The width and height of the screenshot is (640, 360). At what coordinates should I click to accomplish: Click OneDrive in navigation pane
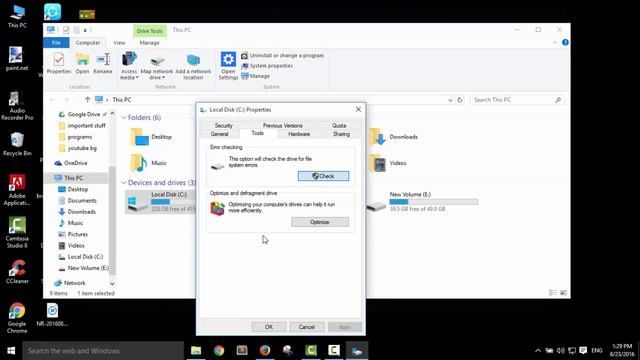(x=71, y=163)
